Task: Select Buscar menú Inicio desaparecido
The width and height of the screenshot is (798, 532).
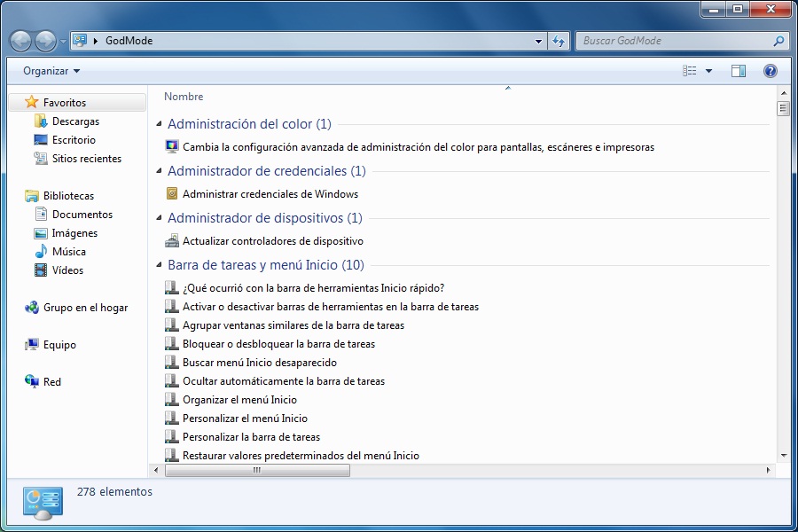Action: coord(260,363)
